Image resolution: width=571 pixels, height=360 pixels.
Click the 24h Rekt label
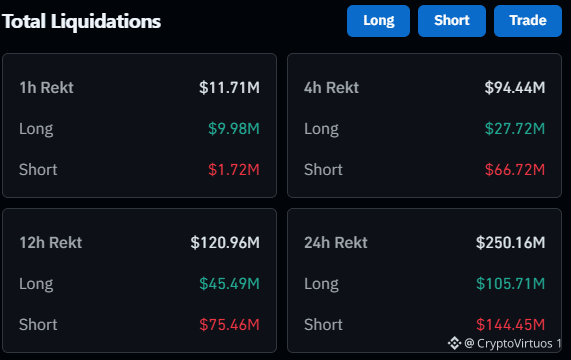336,243
